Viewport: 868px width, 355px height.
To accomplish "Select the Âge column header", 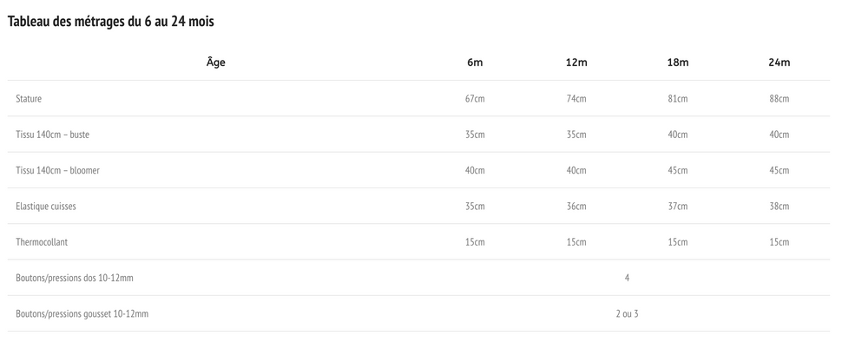I will tap(216, 62).
